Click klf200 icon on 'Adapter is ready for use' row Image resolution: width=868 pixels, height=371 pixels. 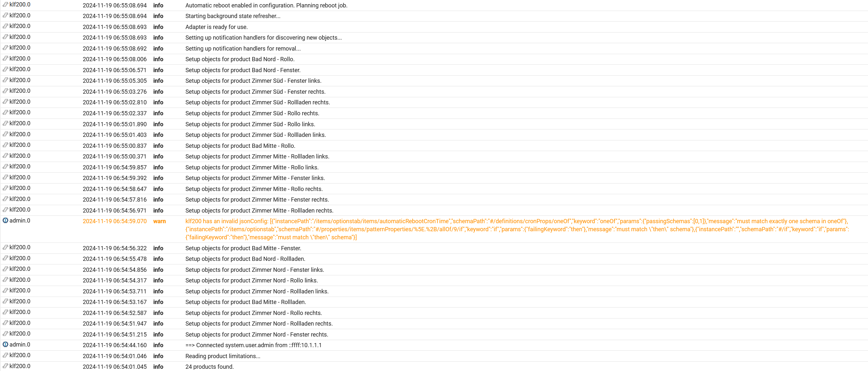(5, 26)
